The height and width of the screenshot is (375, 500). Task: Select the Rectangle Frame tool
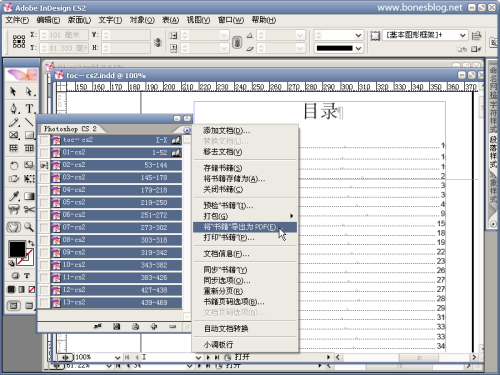pyautogui.click(x=13, y=135)
